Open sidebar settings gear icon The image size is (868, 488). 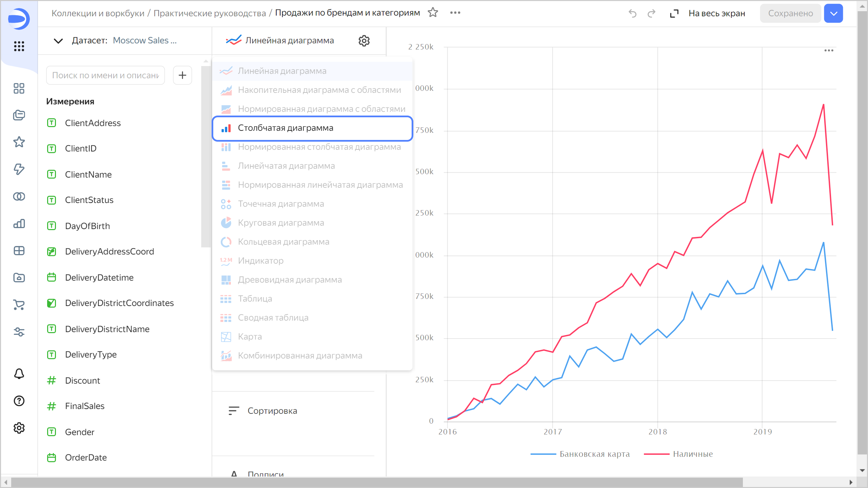click(x=19, y=428)
